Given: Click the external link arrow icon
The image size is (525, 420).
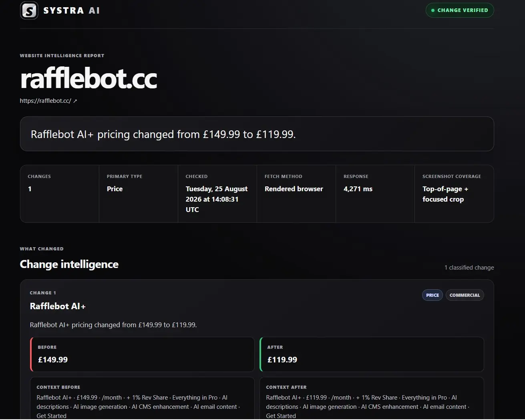Looking at the screenshot, I should pos(75,101).
